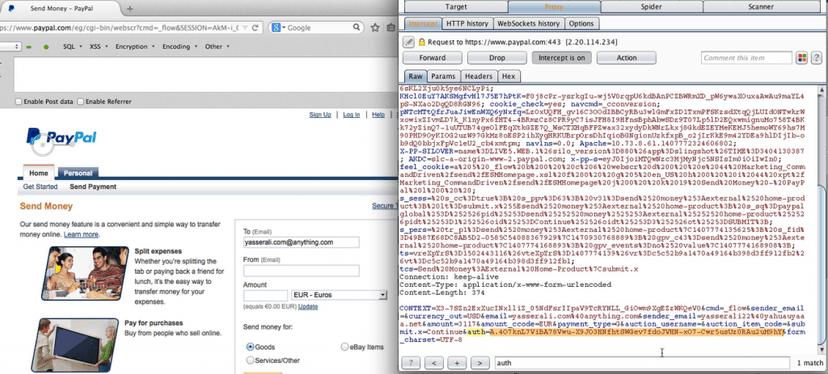Image resolution: width=828 pixels, height=374 pixels.
Task: Click the search help '?' button at bottom
Action: 411,363
